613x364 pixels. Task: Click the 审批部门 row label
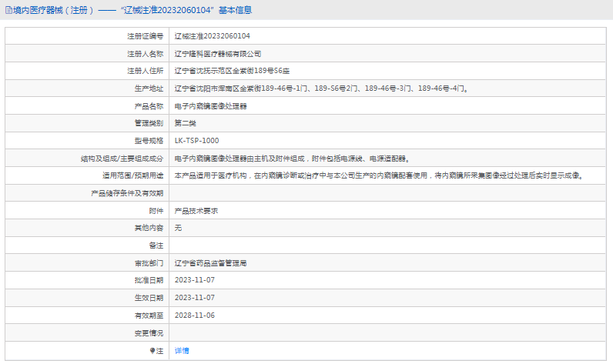[x=149, y=263]
